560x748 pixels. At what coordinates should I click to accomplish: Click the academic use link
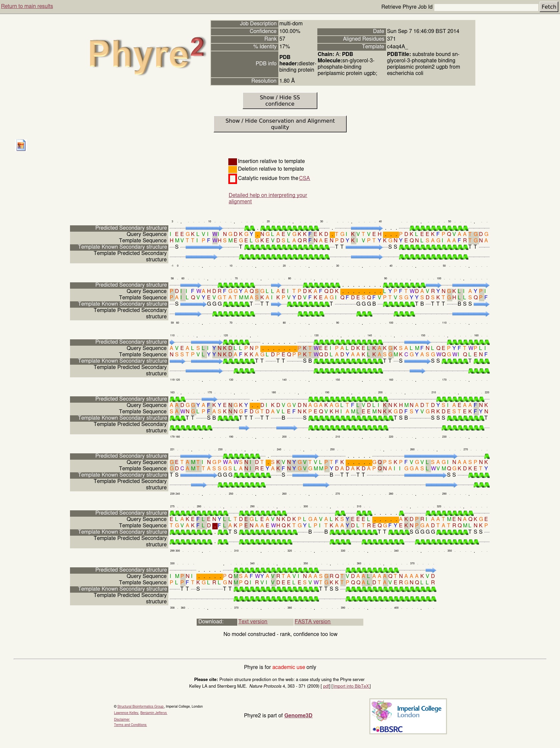click(288, 667)
